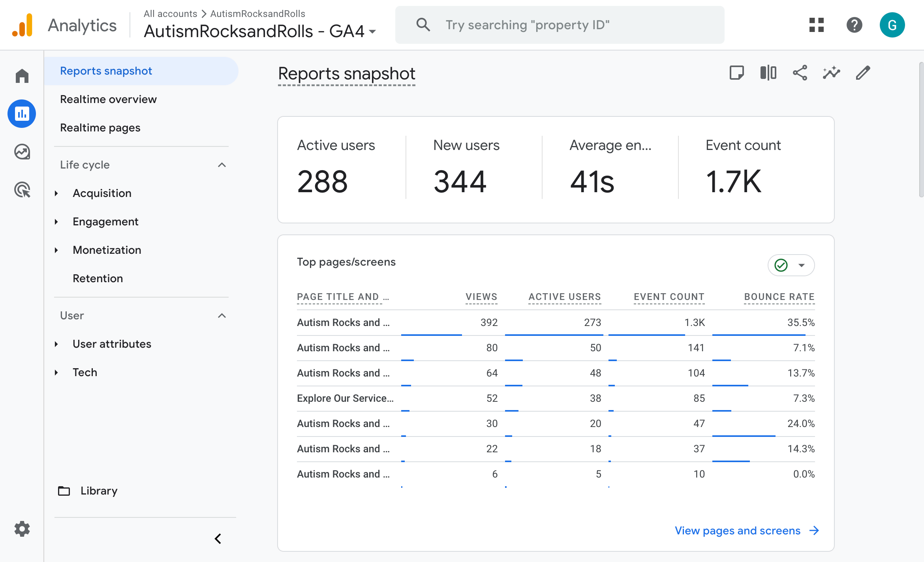Click the View pages and screens link
The height and width of the screenshot is (562, 924).
tap(738, 530)
